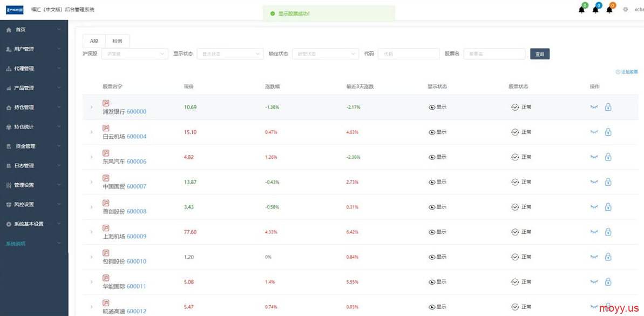Click 显示 eye icon for 首创股份
This screenshot has width=644, height=316.
[x=432, y=207]
